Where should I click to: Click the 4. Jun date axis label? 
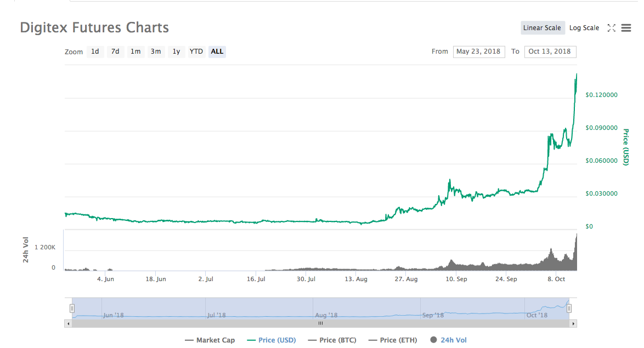(x=105, y=279)
